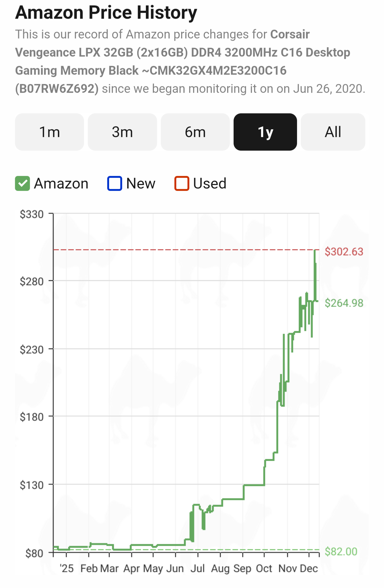
Task: Click the $264.98 current price label
Action: [x=344, y=303]
